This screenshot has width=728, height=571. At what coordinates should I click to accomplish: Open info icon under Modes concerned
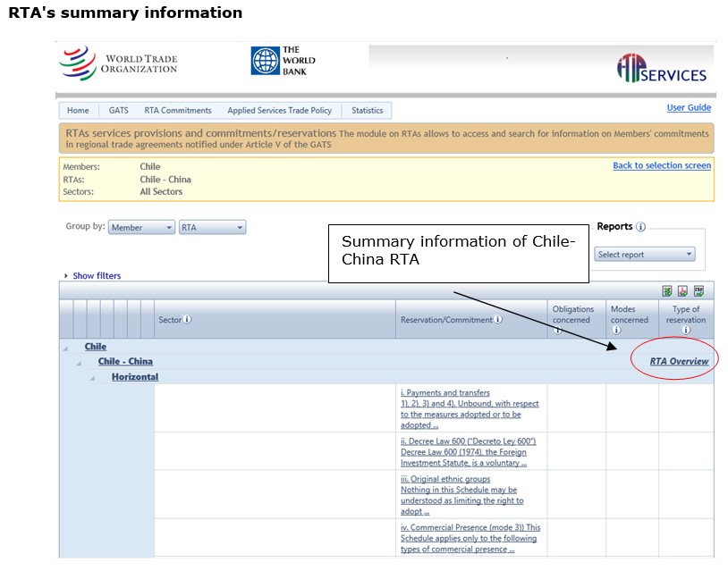tap(616, 330)
